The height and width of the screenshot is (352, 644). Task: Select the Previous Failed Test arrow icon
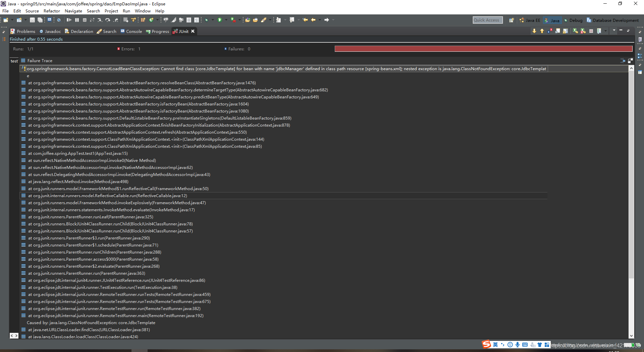point(542,31)
